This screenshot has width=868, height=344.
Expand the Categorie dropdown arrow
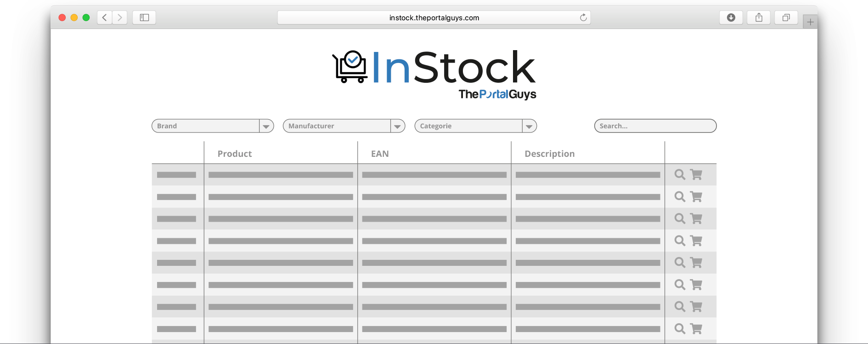pos(529,126)
